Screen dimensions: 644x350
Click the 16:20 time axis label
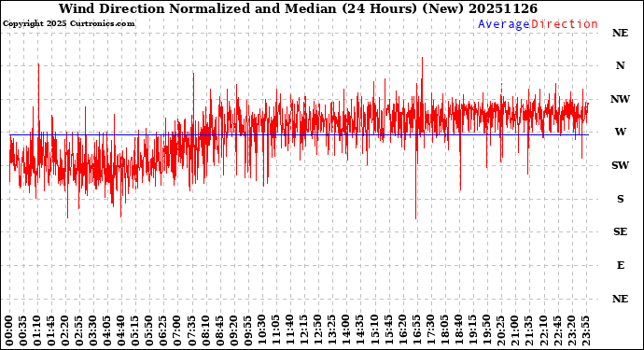[x=402, y=330]
